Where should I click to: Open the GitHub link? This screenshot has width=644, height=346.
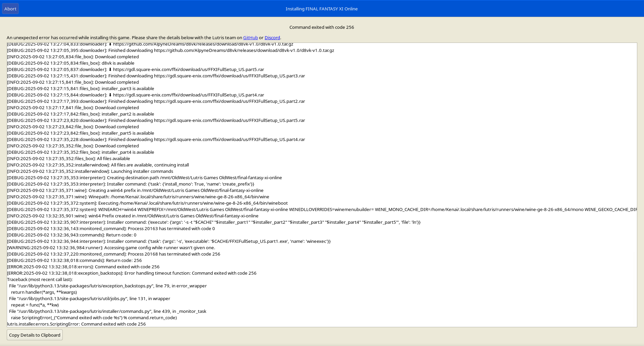click(250, 38)
